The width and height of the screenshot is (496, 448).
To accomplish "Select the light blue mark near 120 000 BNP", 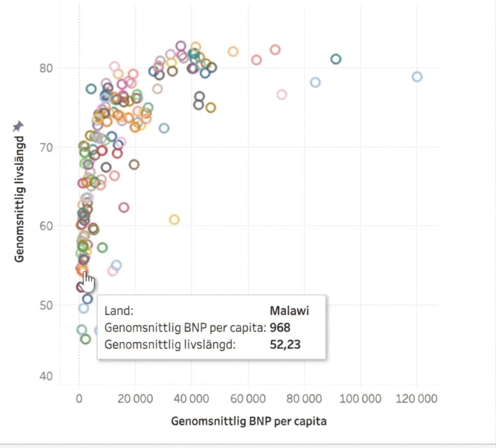I will [417, 77].
